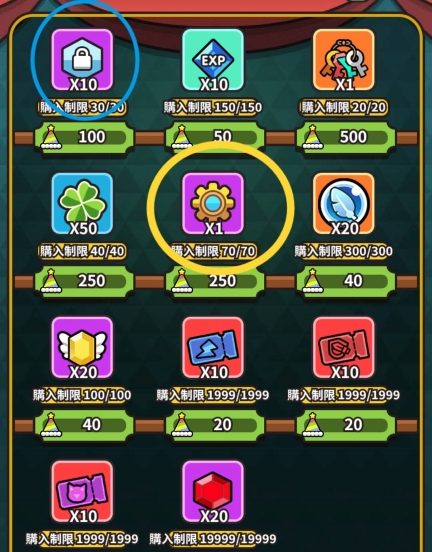The image size is (432, 552).
Task: Buy EXP item for 50 hats
Action: point(215,137)
